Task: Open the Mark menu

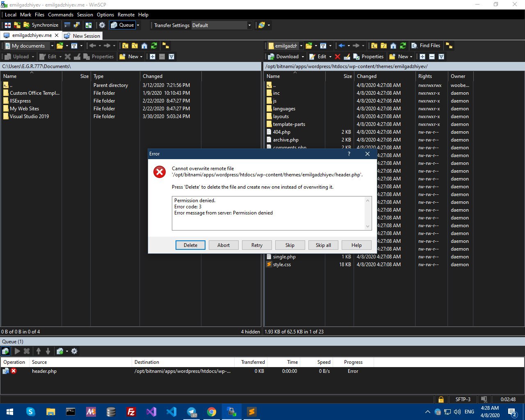Action: click(25, 14)
